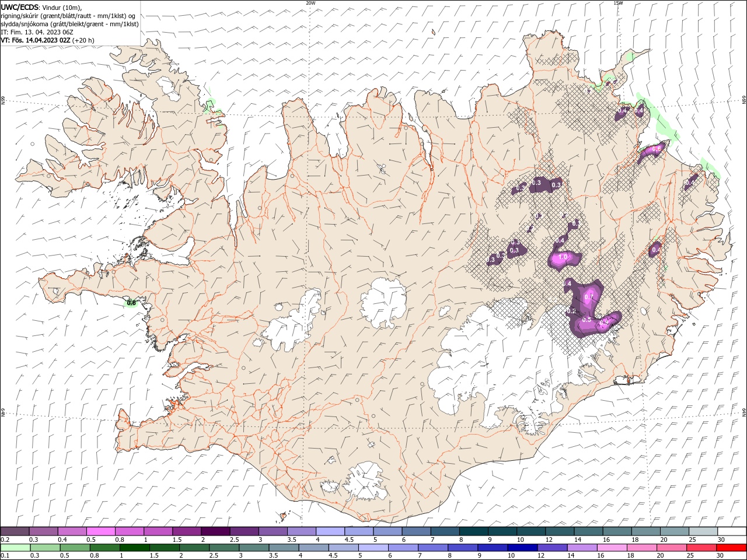The height and width of the screenshot is (560, 747).
Task: Click the 'VT: Fös. 14.04.2023 02Z' valid time
Action: pyautogui.click(x=36, y=40)
